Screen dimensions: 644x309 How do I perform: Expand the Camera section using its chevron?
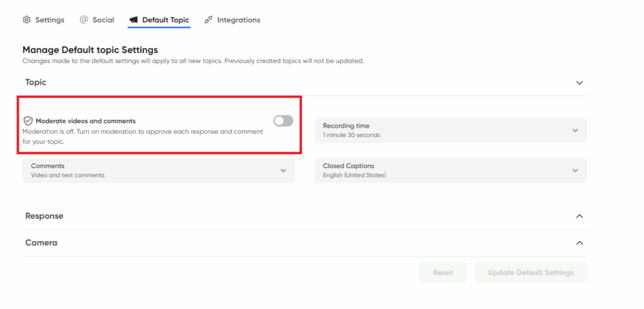click(579, 243)
